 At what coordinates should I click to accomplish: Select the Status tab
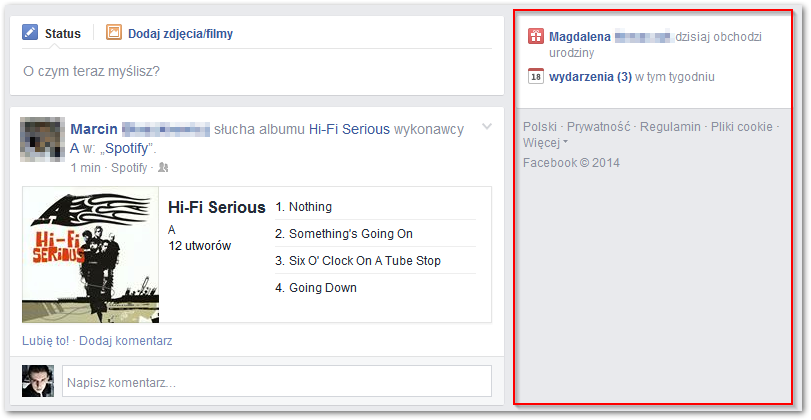coord(63,34)
